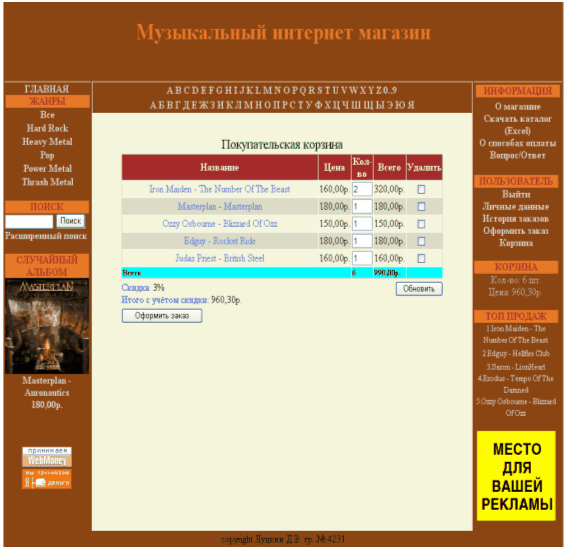The height and width of the screenshot is (550, 567).
Task: Click the yellow advertisement banner
Action: pyautogui.click(x=516, y=476)
